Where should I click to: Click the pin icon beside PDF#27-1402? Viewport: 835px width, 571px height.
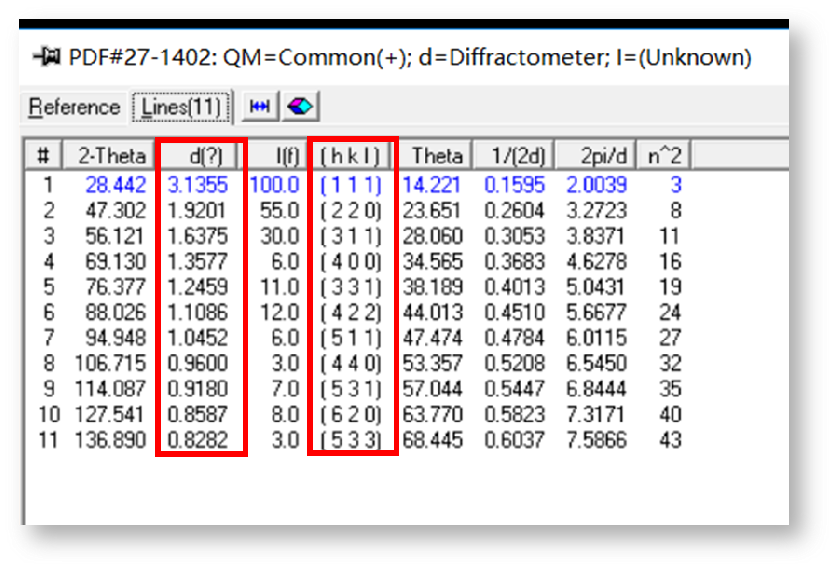[x=47, y=56]
